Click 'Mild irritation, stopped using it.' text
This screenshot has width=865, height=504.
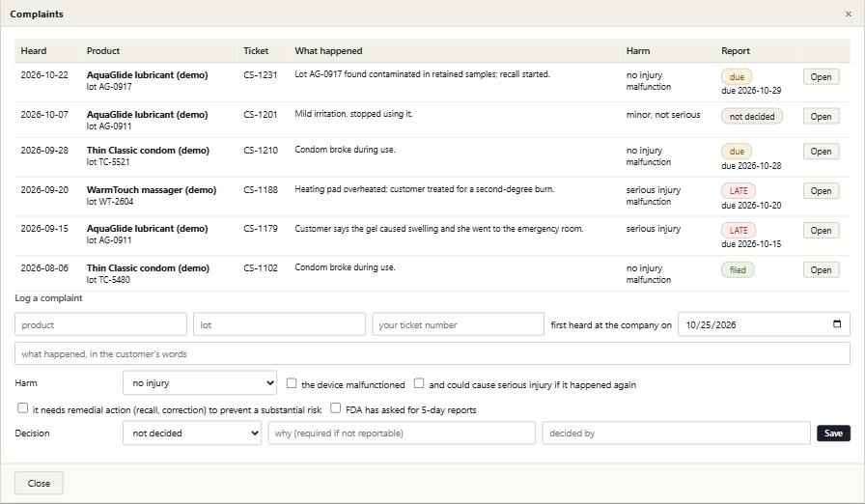click(x=353, y=114)
